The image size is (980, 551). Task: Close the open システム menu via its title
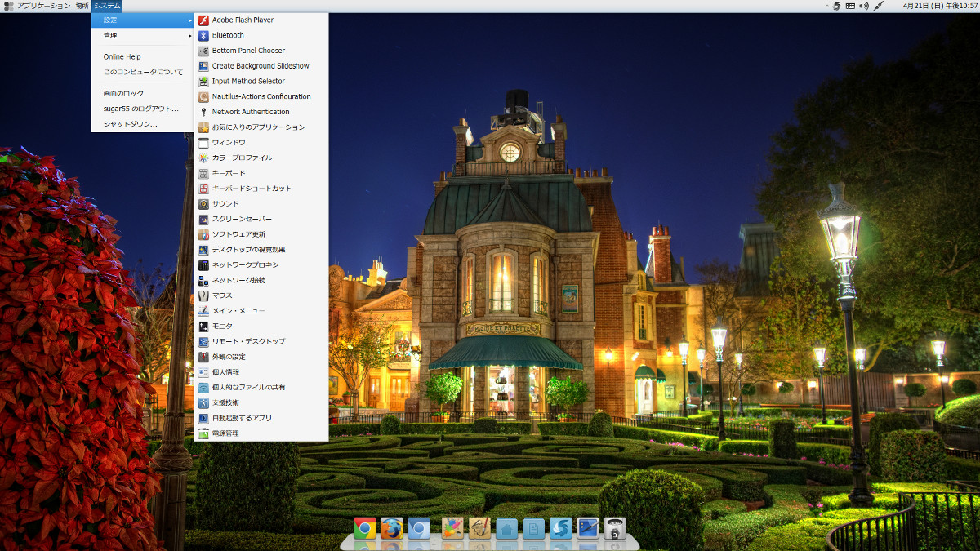pyautogui.click(x=107, y=6)
